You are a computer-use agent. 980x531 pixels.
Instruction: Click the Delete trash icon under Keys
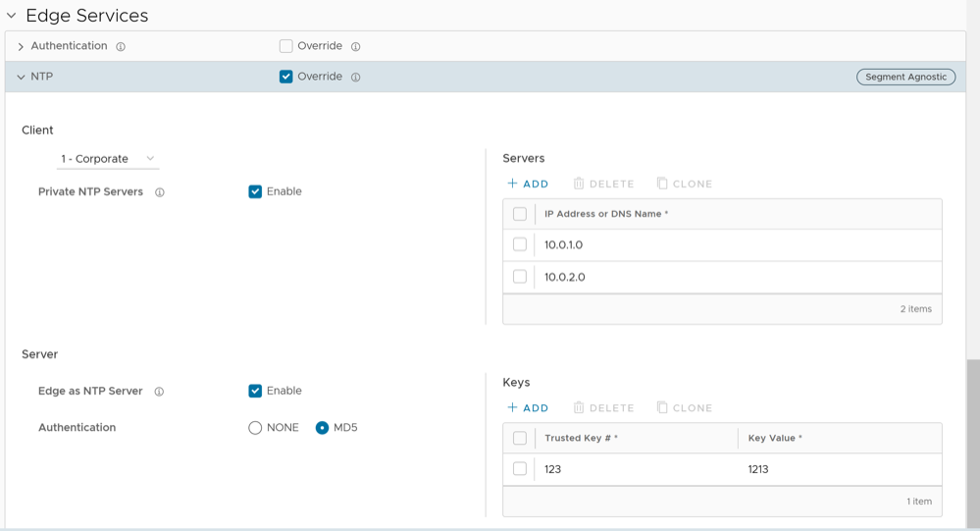click(579, 407)
